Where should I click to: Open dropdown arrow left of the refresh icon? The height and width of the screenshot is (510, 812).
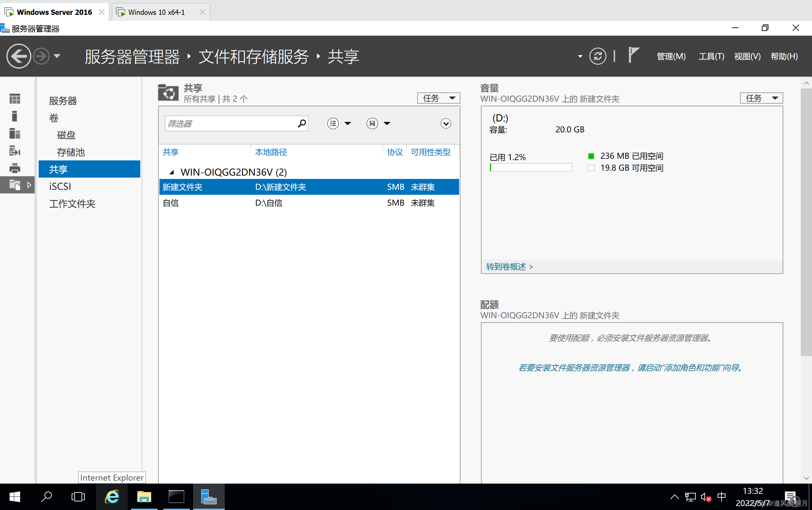[580, 57]
